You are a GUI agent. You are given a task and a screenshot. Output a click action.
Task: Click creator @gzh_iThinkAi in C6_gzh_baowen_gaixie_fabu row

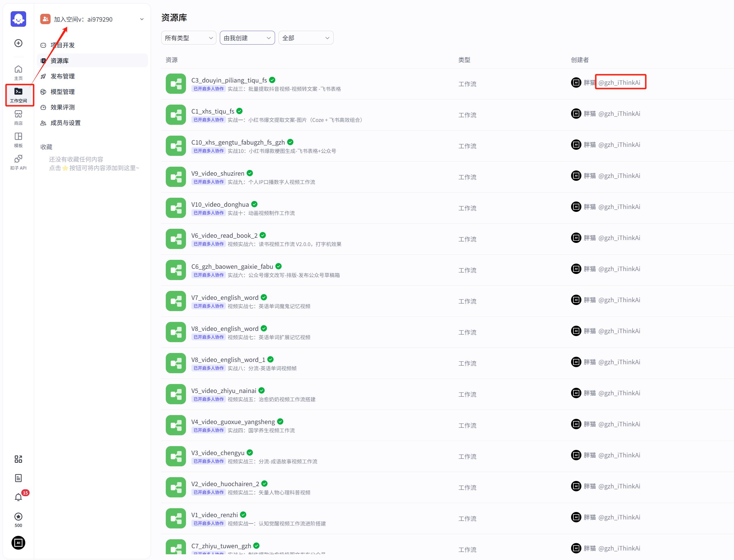tap(619, 269)
